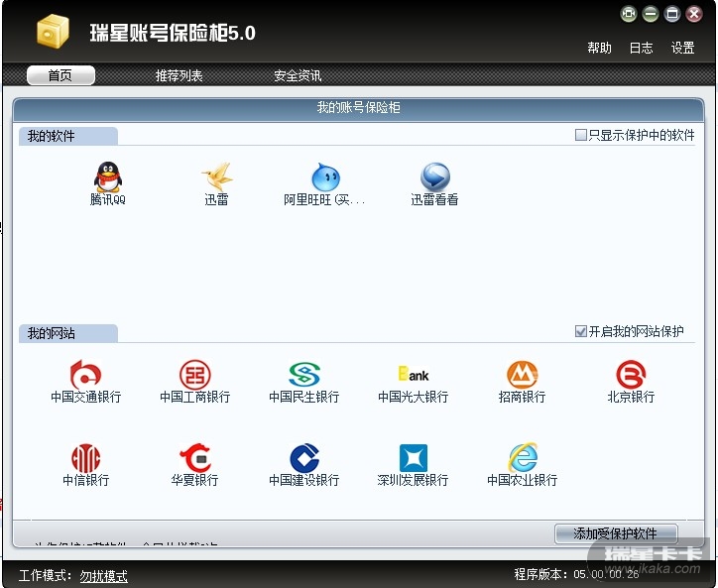Open 中国工商银行 site icon
This screenshot has height=588, width=718.
[195, 374]
